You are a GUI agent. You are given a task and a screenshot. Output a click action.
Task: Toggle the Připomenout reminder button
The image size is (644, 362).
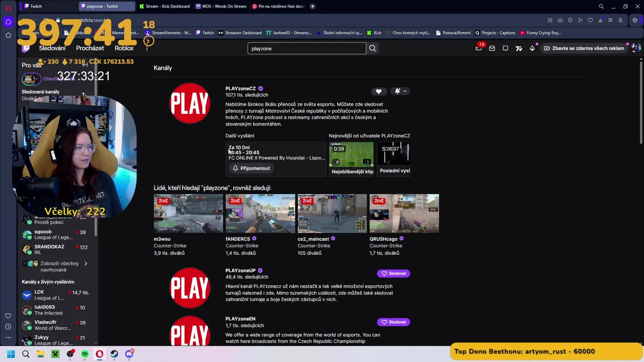click(x=251, y=168)
